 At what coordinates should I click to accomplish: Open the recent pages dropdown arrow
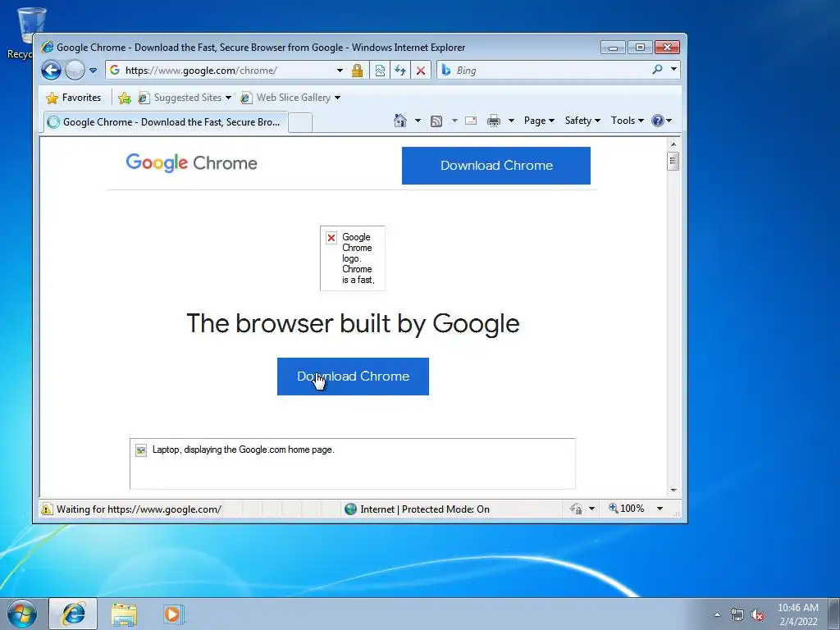coord(93,71)
